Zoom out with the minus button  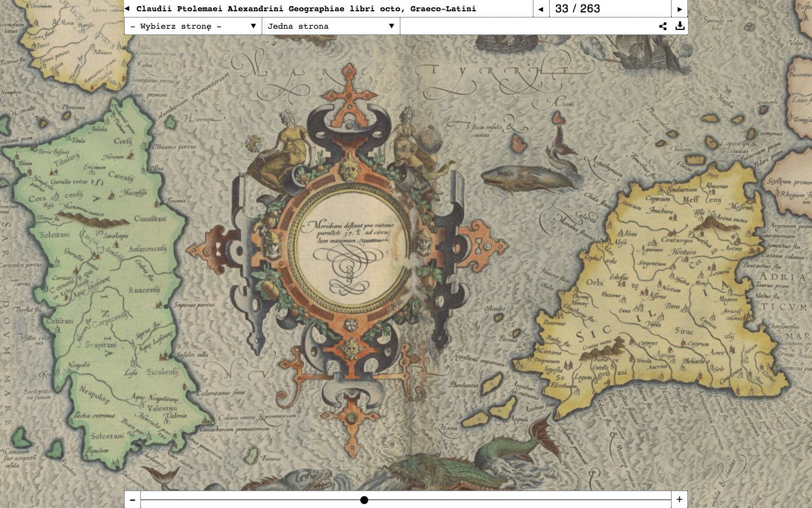[133, 500]
